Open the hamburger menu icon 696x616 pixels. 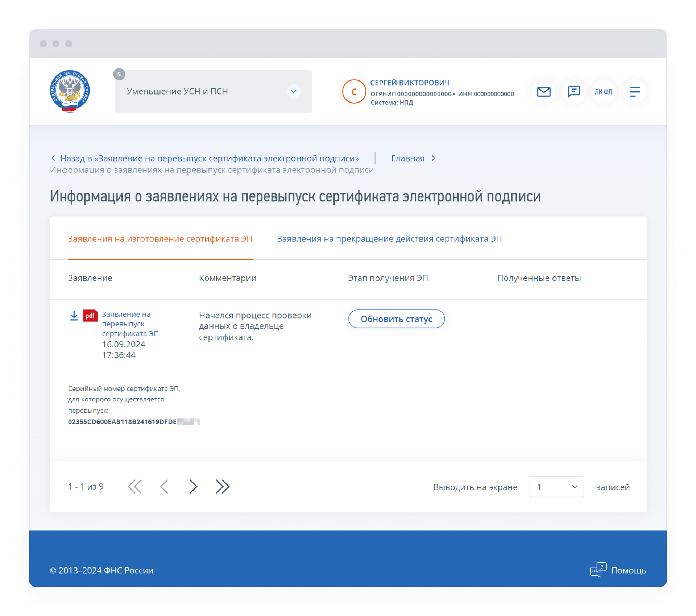tap(634, 92)
